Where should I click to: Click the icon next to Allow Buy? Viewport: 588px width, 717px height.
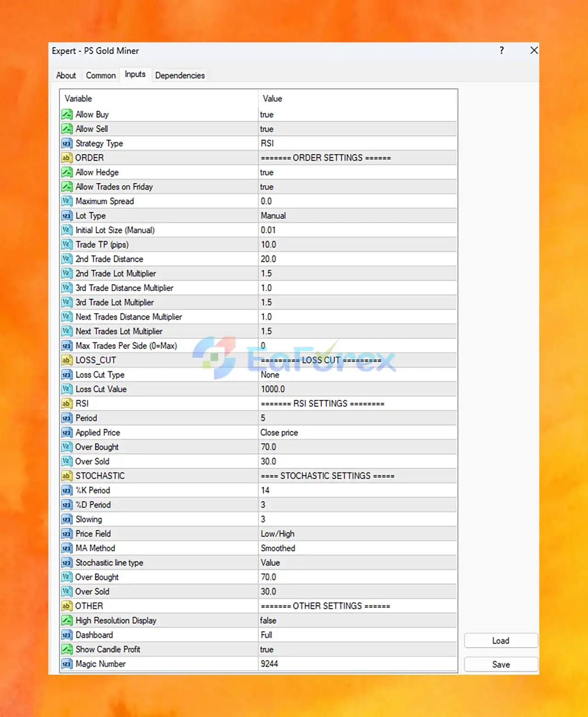pos(67,114)
